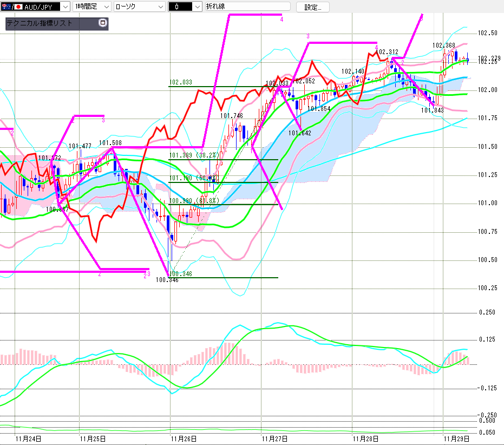Click the 11月29日 date marker
The width and height of the screenshot is (504, 445).
coord(456,437)
